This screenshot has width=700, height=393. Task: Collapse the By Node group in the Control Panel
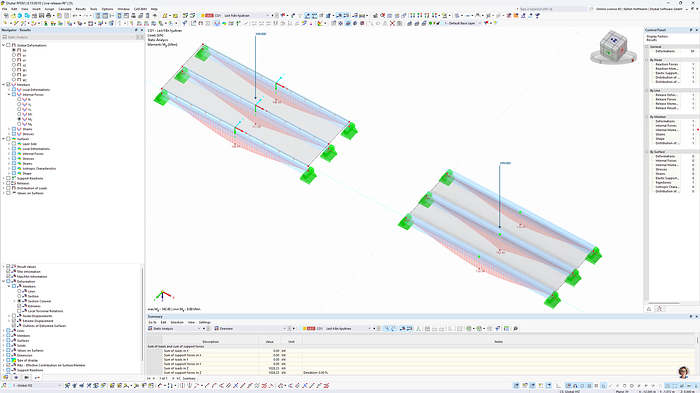pos(647,60)
